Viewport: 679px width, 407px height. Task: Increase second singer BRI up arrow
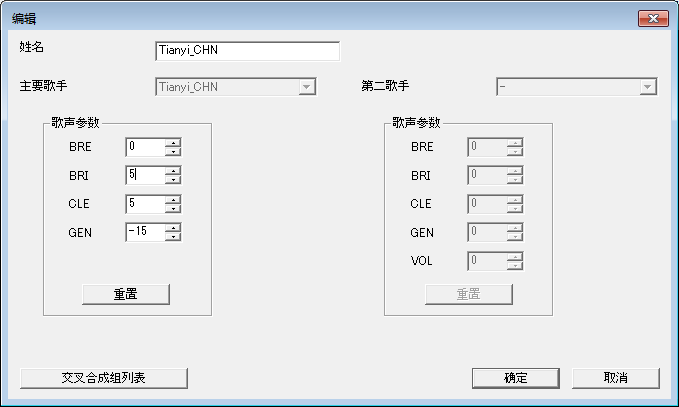click(515, 171)
